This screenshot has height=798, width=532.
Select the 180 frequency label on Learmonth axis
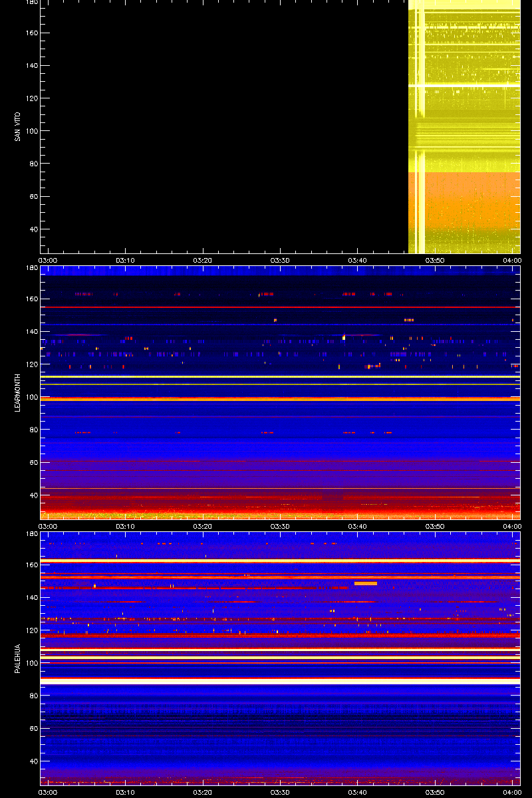[x=31, y=268]
